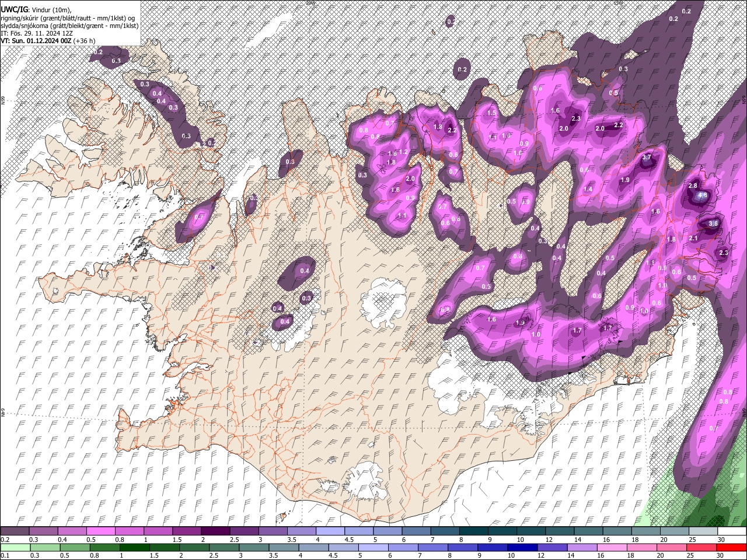Click the '20' tick label under the snow scale
This screenshot has width=747, height=560.
pyautogui.click(x=665, y=540)
